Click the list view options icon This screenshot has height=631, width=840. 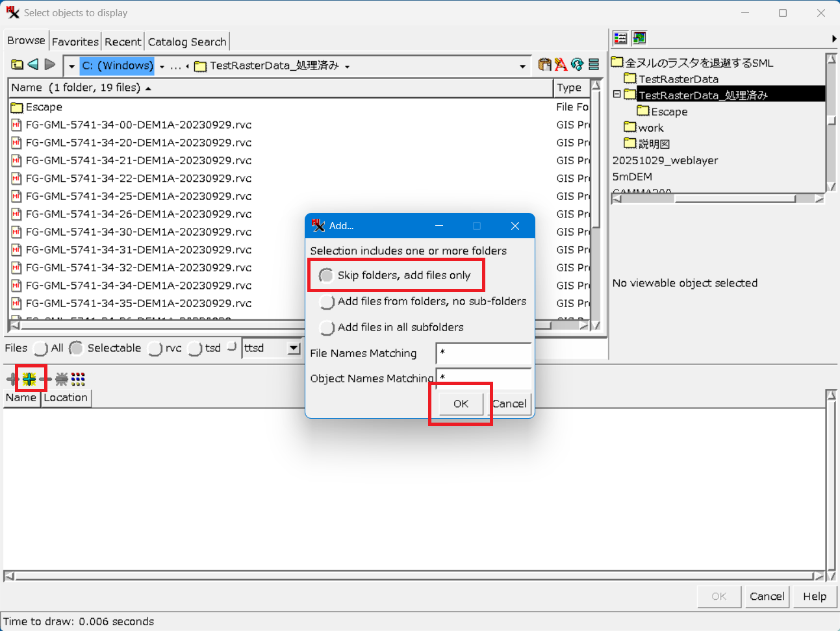click(594, 65)
